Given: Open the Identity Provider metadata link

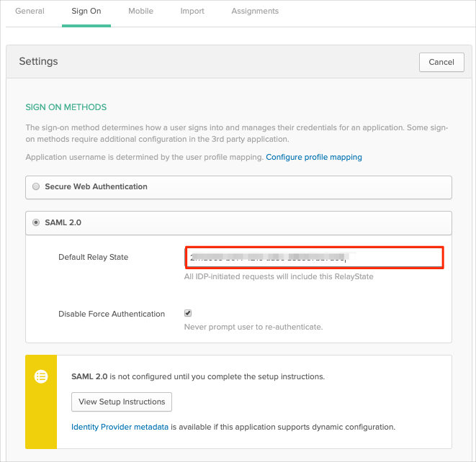Looking at the screenshot, I should [120, 427].
